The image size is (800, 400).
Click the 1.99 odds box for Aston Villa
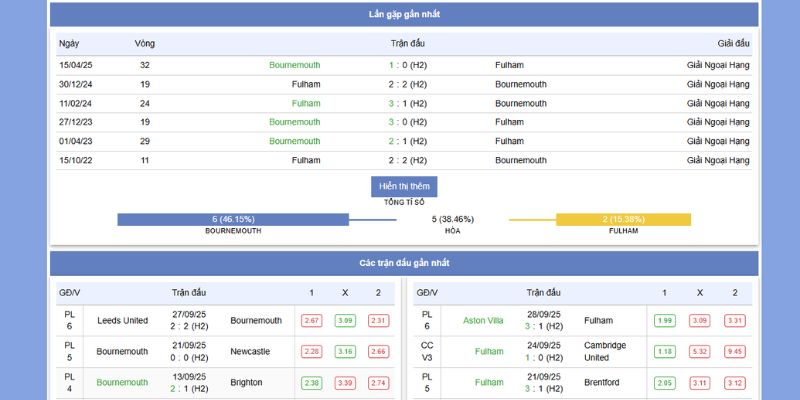(665, 321)
